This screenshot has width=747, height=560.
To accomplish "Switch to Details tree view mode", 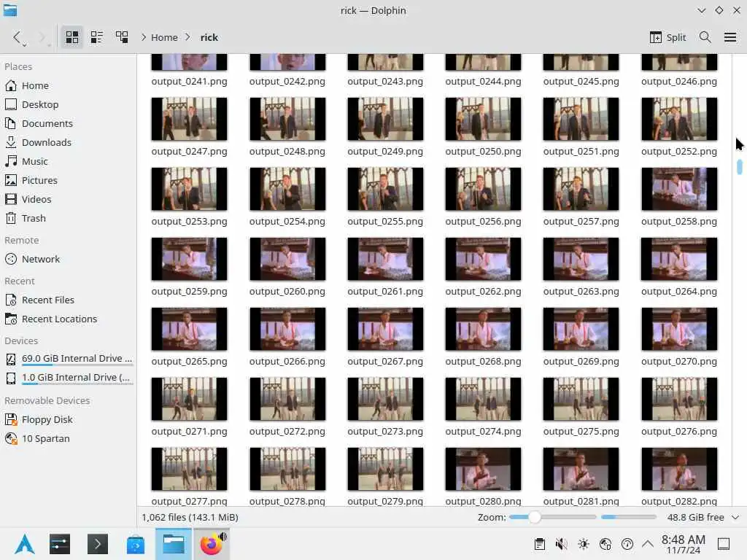I will [122, 37].
